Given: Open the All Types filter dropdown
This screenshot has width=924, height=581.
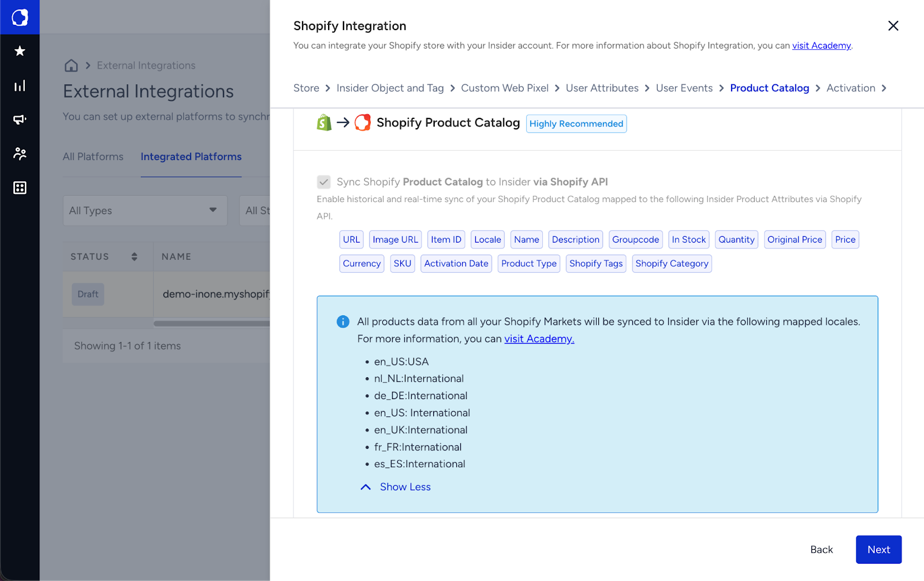Looking at the screenshot, I should (x=144, y=210).
